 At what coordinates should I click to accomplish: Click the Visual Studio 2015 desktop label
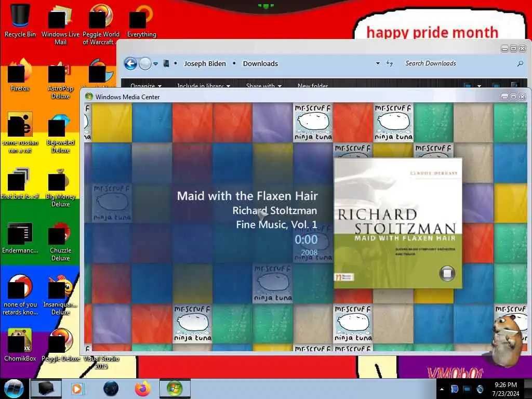(x=101, y=362)
